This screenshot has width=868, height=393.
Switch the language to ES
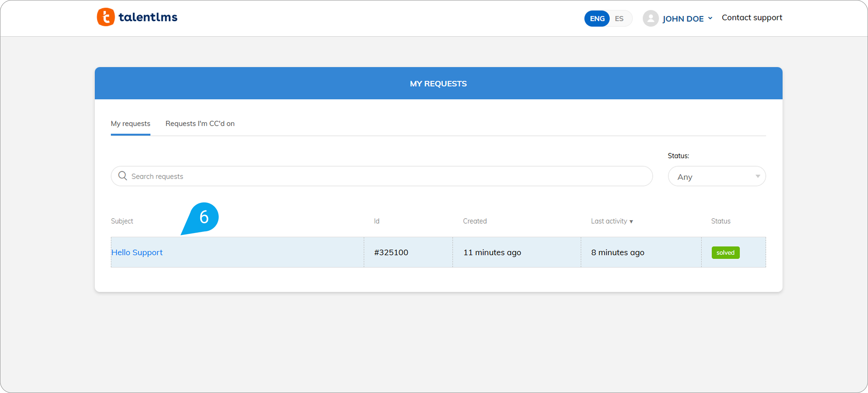[x=619, y=18]
